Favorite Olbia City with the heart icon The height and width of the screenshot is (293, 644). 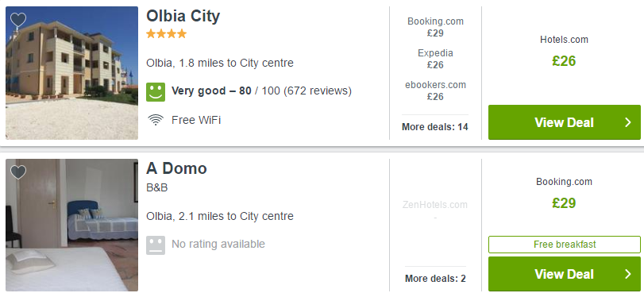(18, 20)
